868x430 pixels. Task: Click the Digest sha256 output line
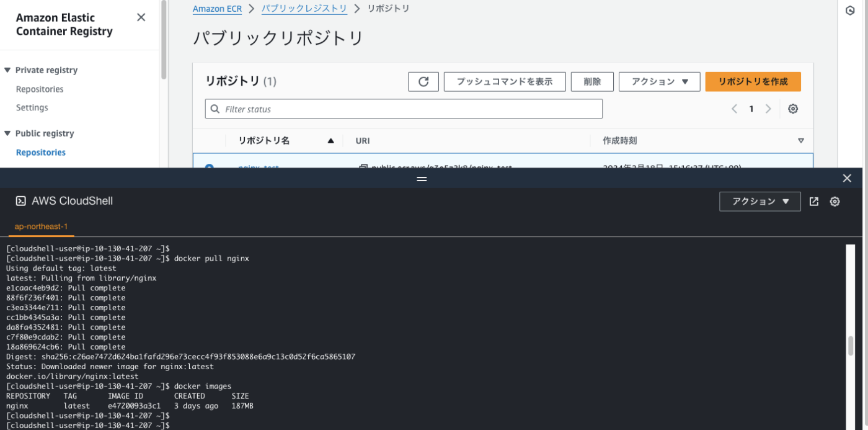click(x=180, y=357)
